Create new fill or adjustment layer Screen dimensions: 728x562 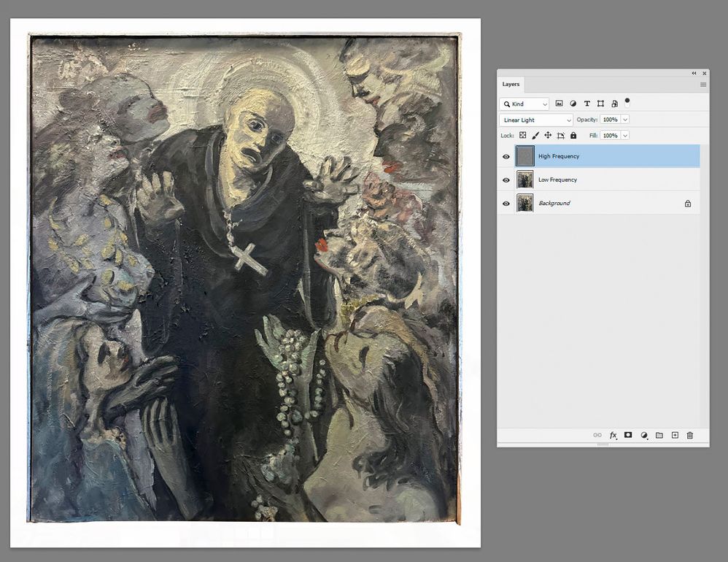644,435
